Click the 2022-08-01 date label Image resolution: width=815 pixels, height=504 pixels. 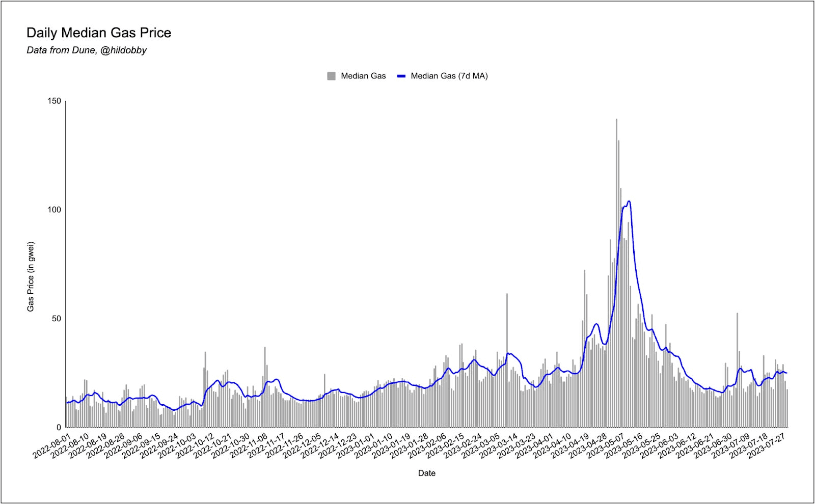tap(52, 446)
